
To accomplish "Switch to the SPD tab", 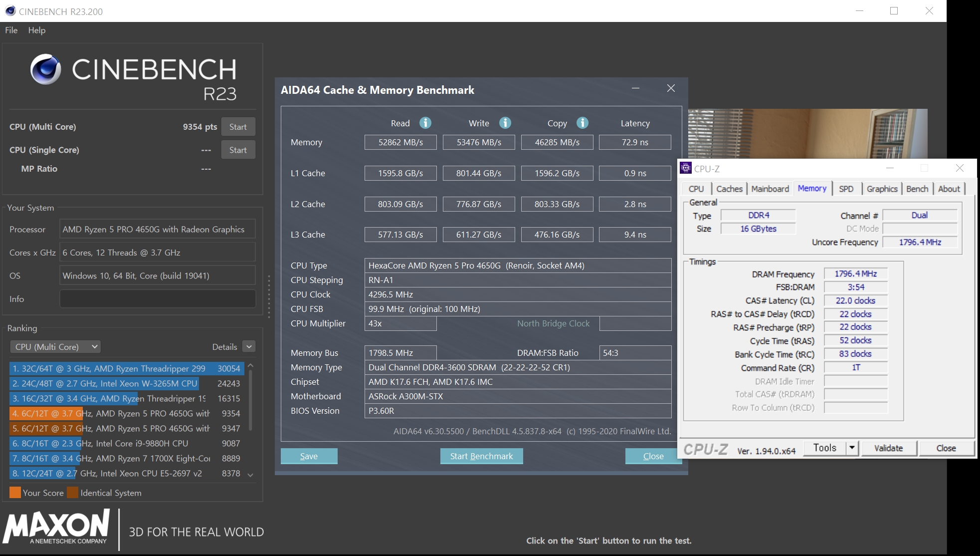I will [x=846, y=189].
